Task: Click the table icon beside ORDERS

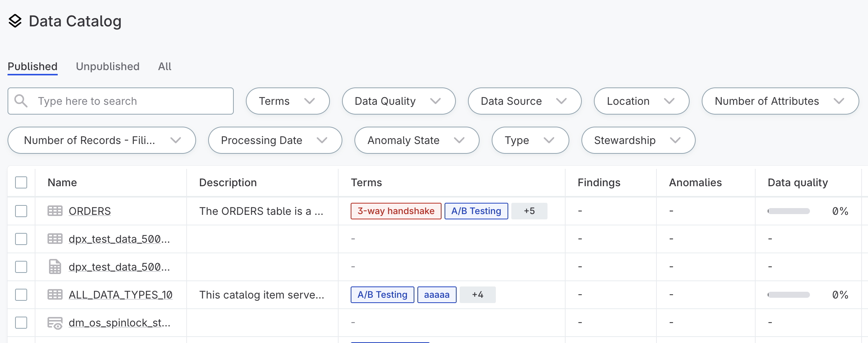Action: tap(55, 211)
